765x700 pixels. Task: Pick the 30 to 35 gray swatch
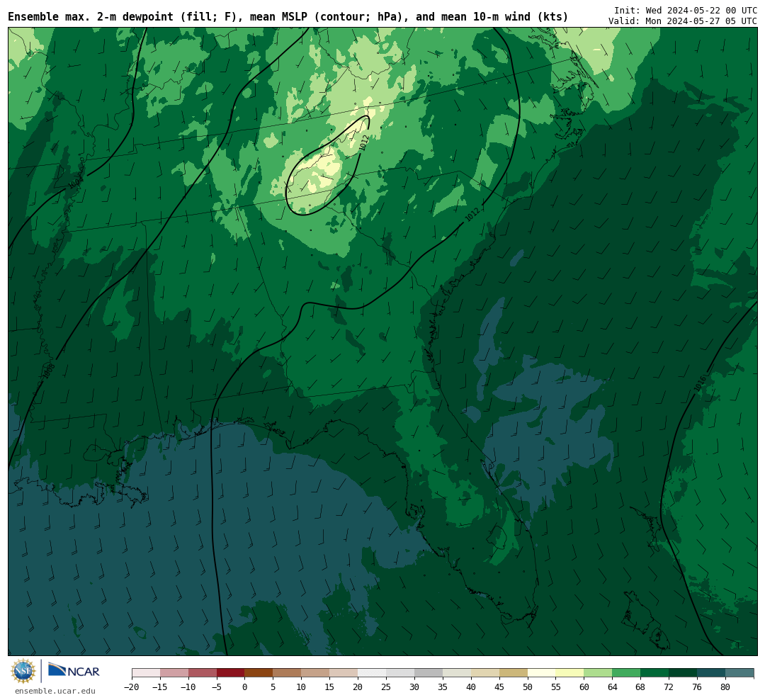coord(429,673)
